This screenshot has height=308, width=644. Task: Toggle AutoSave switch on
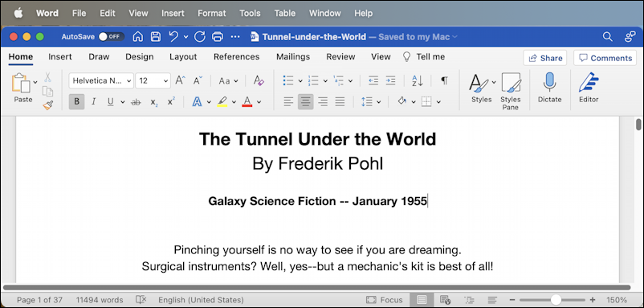112,37
